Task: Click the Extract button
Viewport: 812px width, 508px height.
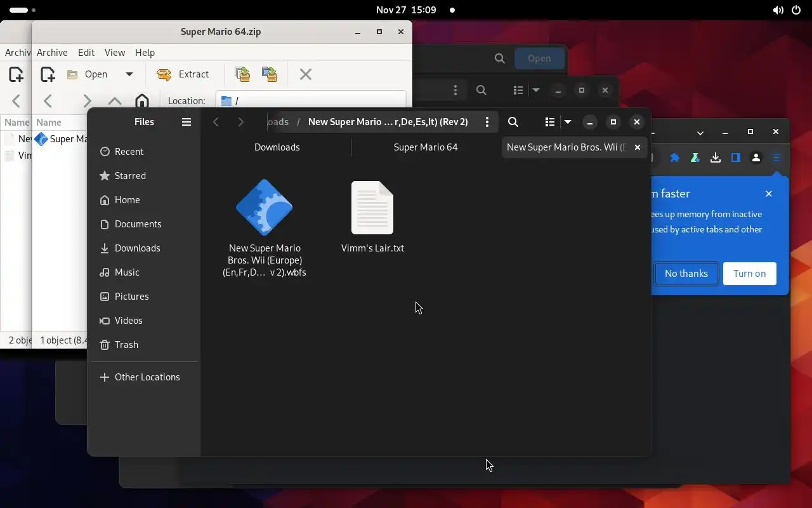Action: coord(183,74)
